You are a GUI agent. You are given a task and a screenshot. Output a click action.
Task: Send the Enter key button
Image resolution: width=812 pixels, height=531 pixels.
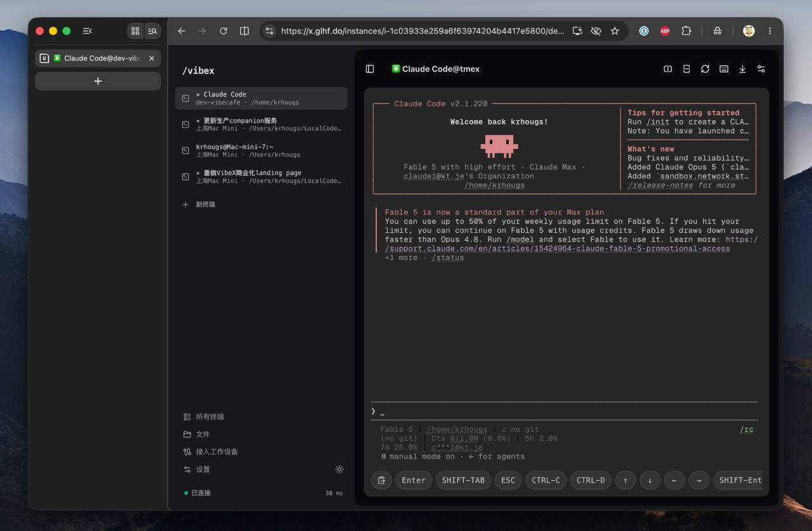pos(414,480)
